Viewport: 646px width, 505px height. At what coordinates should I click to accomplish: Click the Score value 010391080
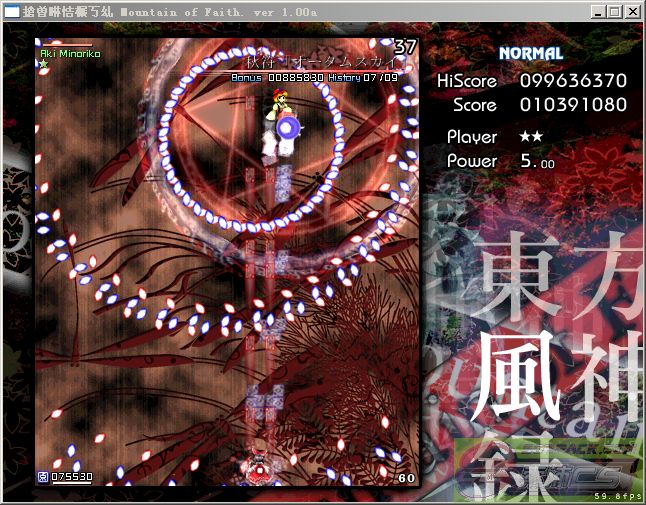573,105
